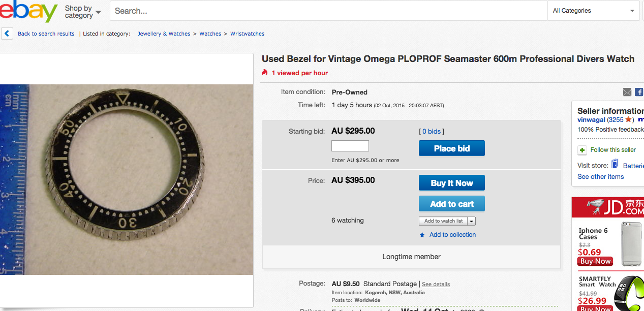Click the star beside Add to collection
This screenshot has width=644, height=311.
[422, 235]
